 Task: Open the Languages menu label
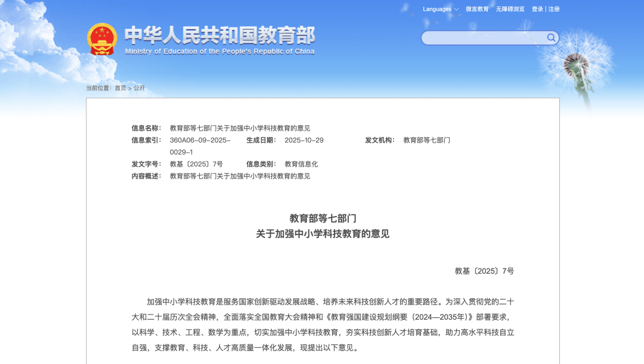tap(436, 9)
